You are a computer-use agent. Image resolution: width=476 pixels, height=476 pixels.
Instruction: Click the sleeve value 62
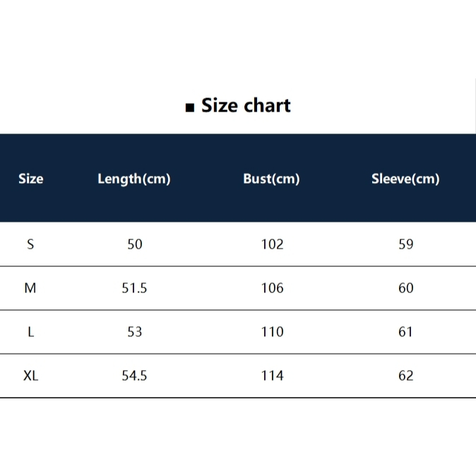[405, 376]
